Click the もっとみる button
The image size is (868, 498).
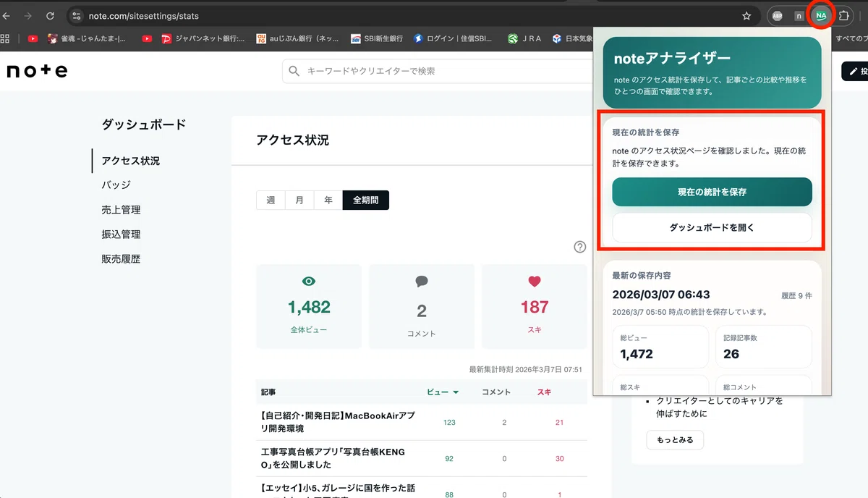[x=675, y=439]
